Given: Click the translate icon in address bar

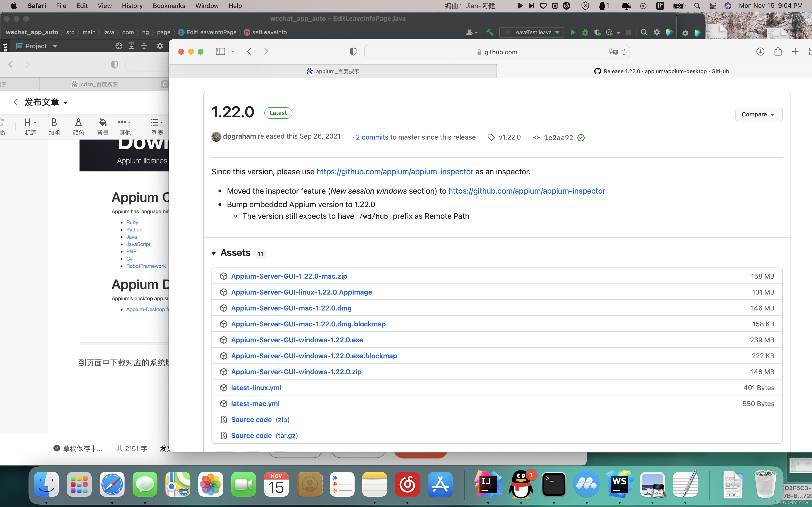Looking at the screenshot, I should (613, 52).
